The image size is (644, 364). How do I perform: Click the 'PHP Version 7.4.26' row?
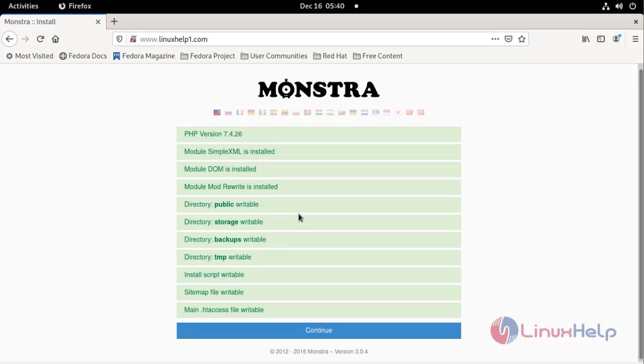click(x=318, y=134)
